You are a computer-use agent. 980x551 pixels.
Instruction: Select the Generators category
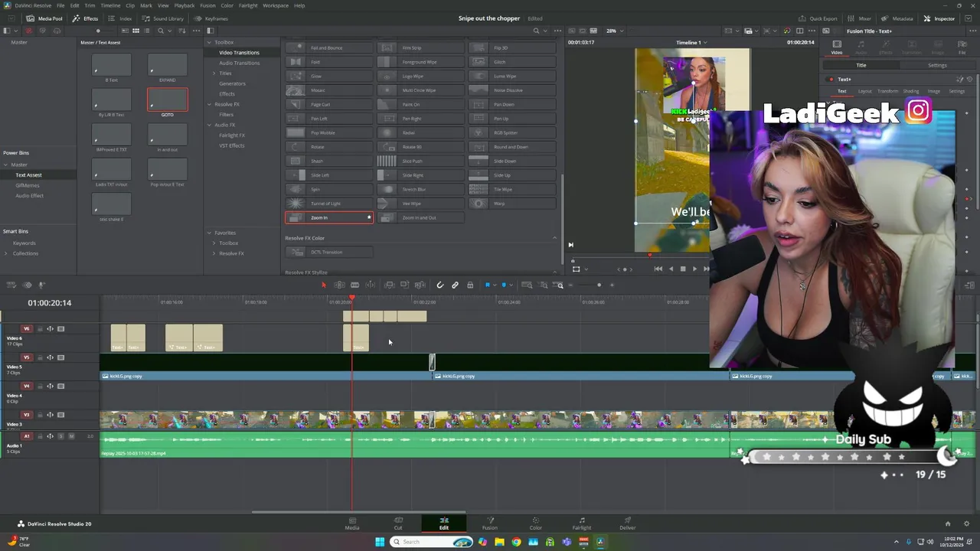pyautogui.click(x=232, y=83)
